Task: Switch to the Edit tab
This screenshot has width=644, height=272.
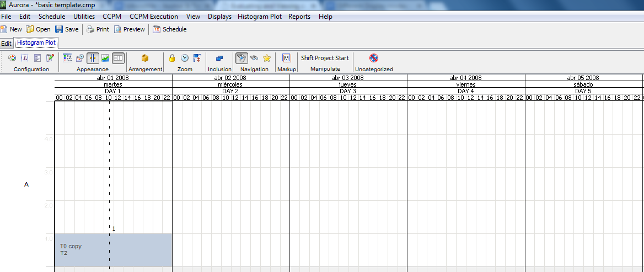Action: (6, 43)
